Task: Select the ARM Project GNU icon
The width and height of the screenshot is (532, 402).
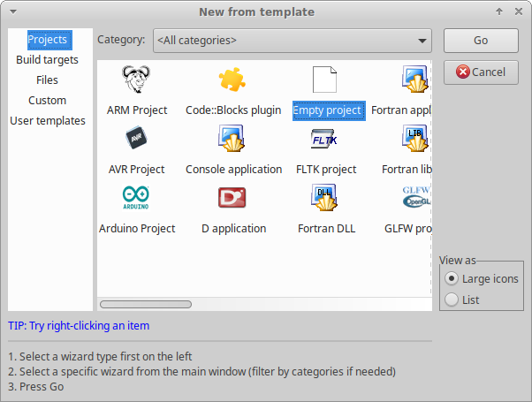Action: pos(136,81)
